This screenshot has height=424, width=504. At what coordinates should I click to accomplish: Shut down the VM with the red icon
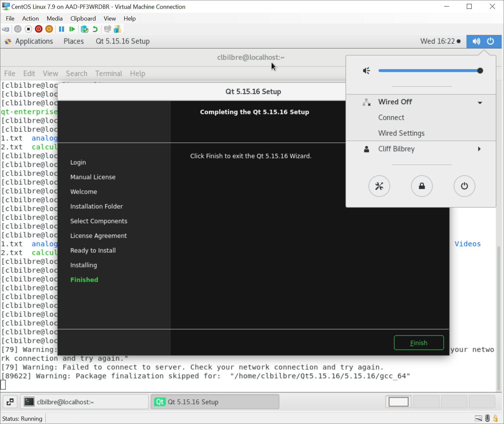[x=39, y=29]
